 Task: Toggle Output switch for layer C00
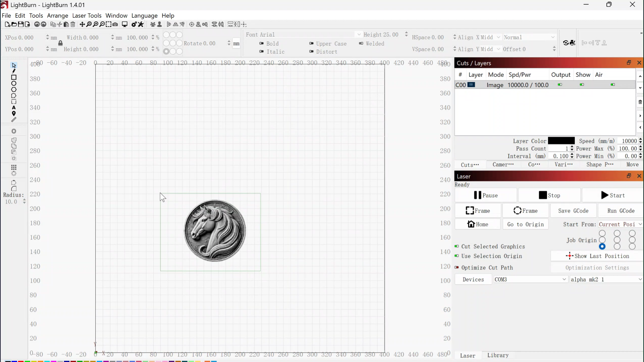[560, 85]
